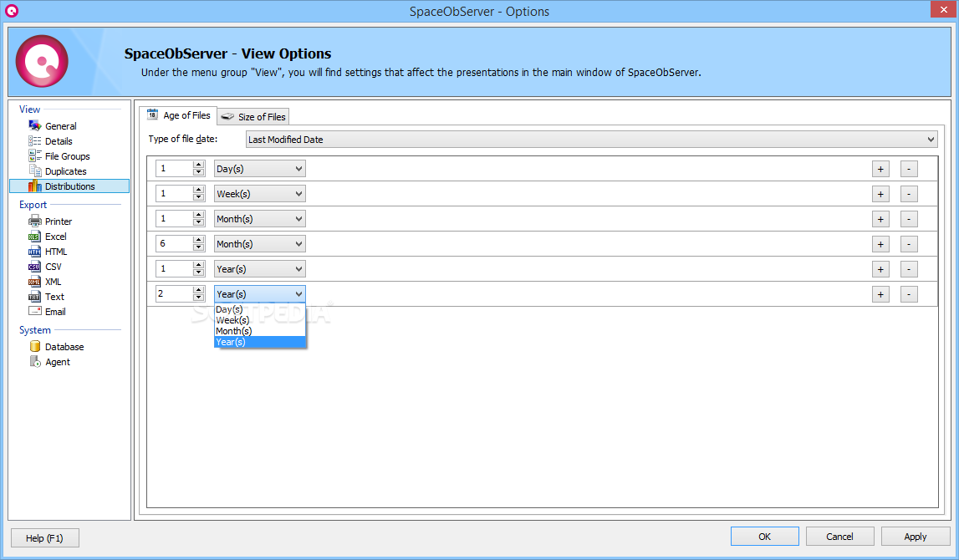The width and height of the screenshot is (959, 560).
Task: Open Day(s) unit dropdown
Action: point(259,169)
